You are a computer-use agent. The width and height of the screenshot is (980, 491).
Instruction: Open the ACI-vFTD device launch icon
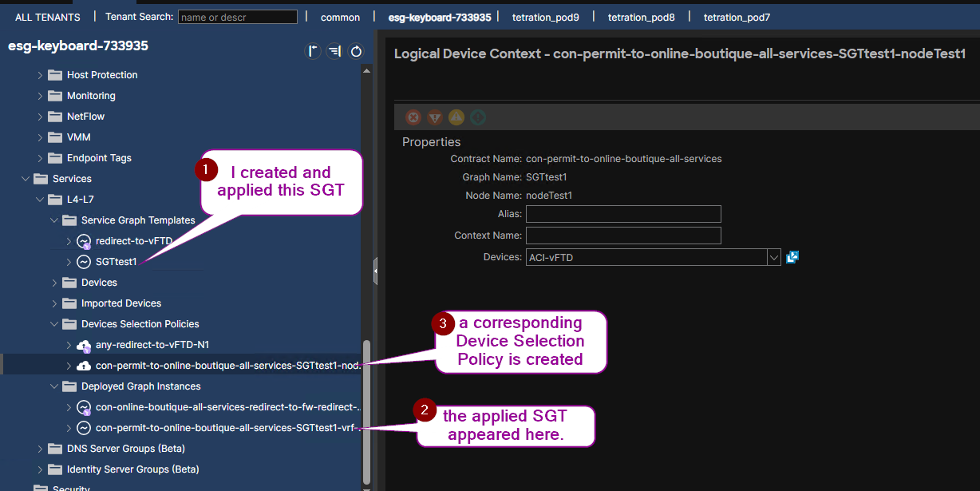[792, 257]
